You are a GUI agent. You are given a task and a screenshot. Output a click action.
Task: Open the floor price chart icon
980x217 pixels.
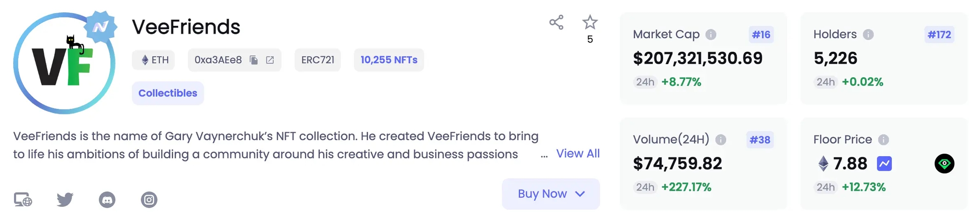(884, 163)
